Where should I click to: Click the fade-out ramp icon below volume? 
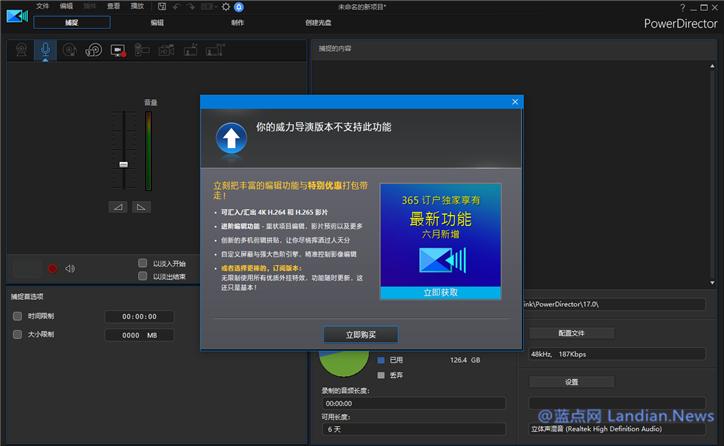[141, 207]
